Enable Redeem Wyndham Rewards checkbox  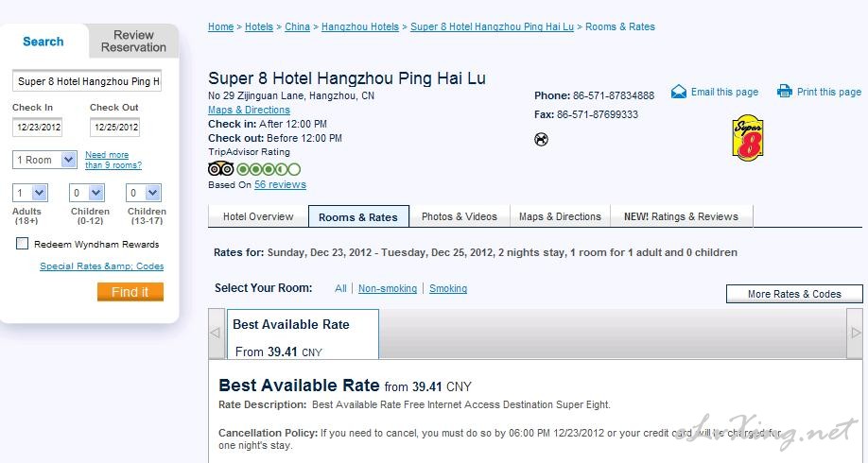point(22,244)
